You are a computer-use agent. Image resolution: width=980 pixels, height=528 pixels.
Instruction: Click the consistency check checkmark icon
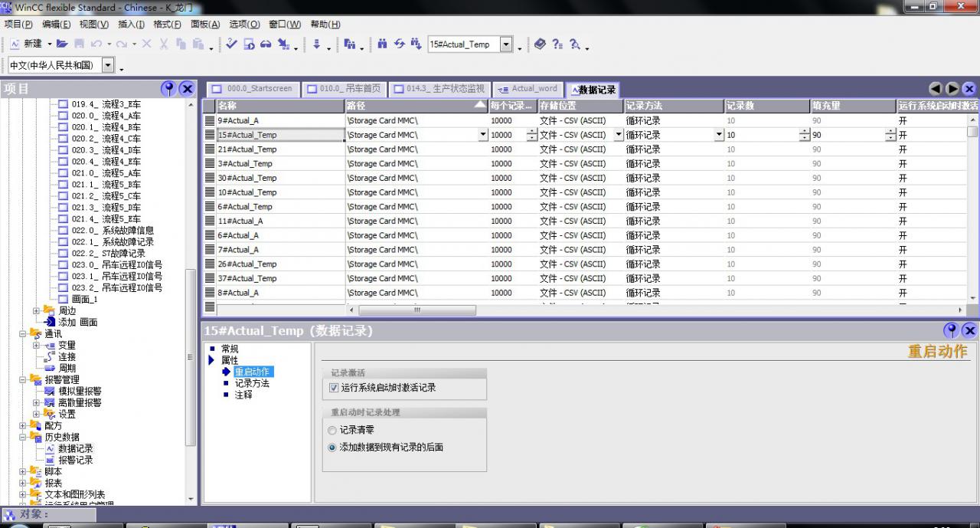coord(232,44)
